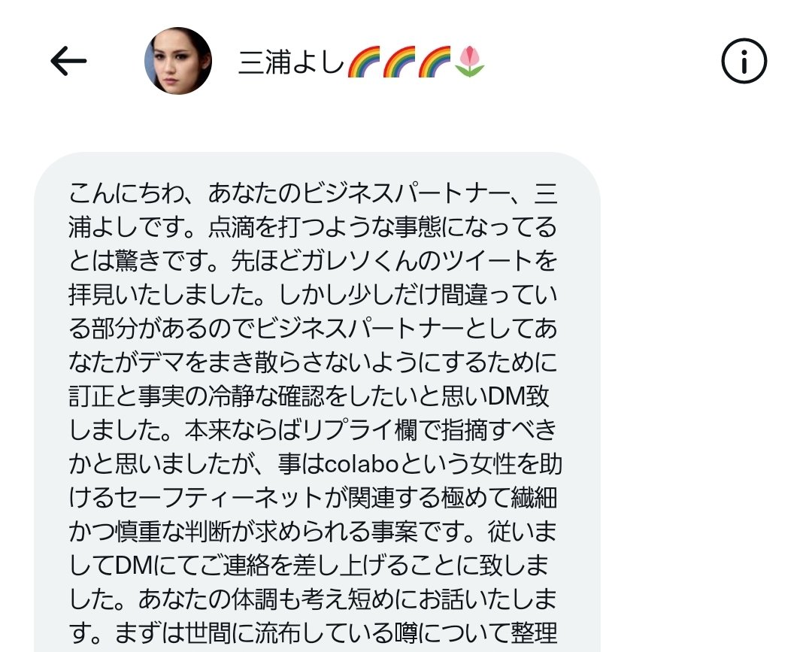Screen dimensions: 812x652
Task: Click the third rainbow emoji before the tulip
Action: point(435,62)
